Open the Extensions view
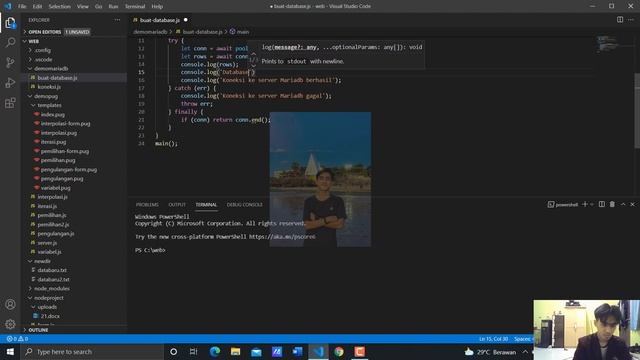 click(x=10, y=102)
